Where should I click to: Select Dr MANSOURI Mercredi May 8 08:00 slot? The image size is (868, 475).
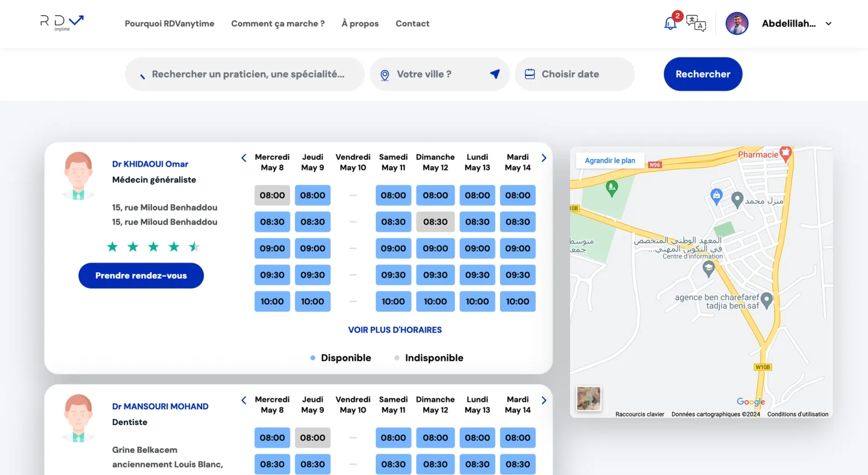272,438
